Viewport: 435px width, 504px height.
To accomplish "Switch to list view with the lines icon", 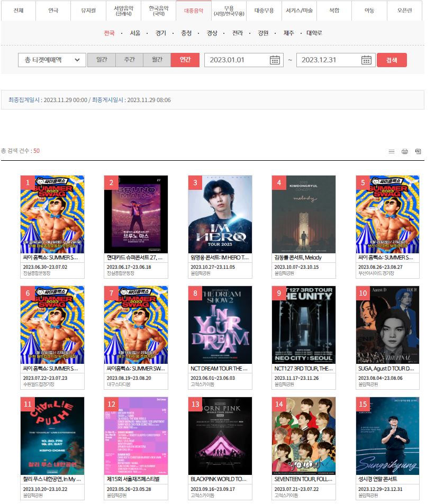I will (392, 151).
